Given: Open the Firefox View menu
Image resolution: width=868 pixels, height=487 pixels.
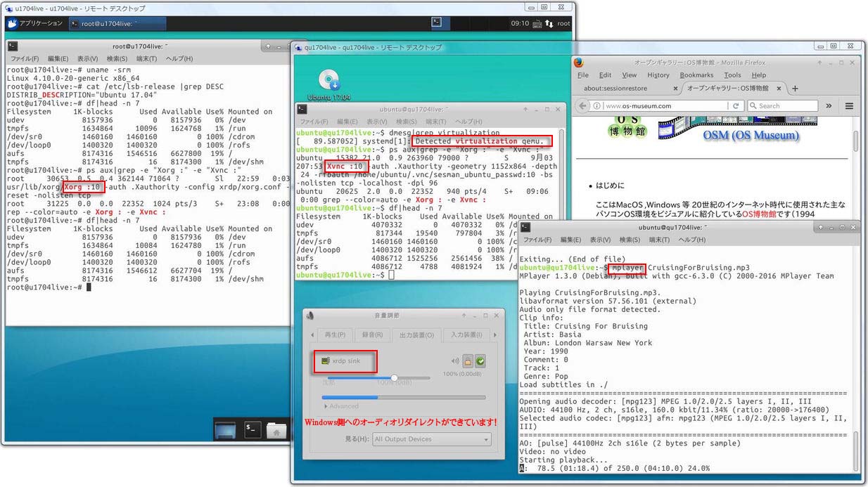Looking at the screenshot, I should pyautogui.click(x=630, y=75).
